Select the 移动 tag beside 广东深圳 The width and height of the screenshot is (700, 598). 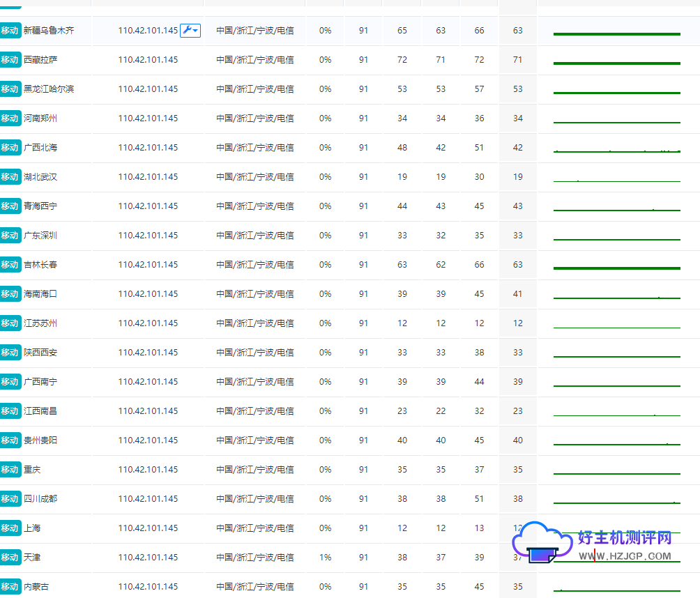pyautogui.click(x=10, y=236)
